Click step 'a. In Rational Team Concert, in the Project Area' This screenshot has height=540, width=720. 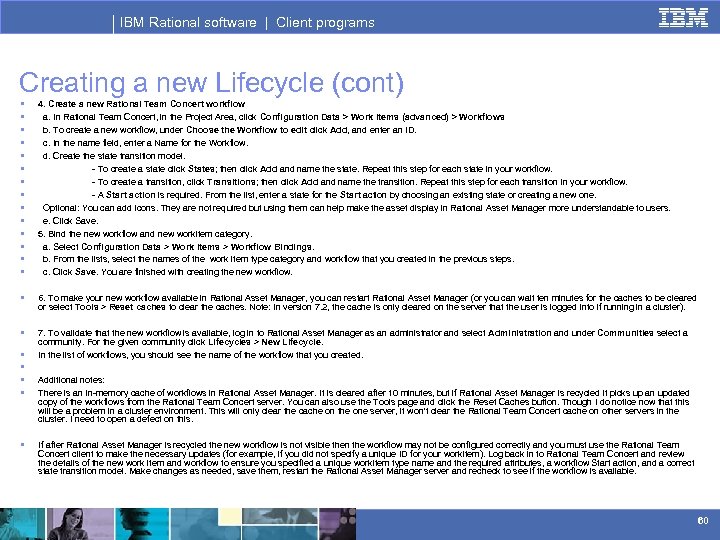tap(273, 117)
